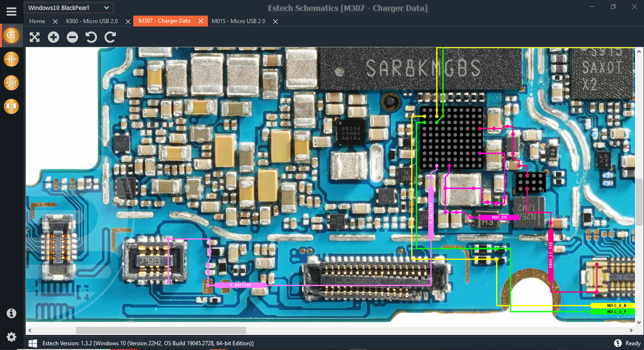Rotate schematic counterclockwise
The width and height of the screenshot is (644, 350).
(x=91, y=37)
